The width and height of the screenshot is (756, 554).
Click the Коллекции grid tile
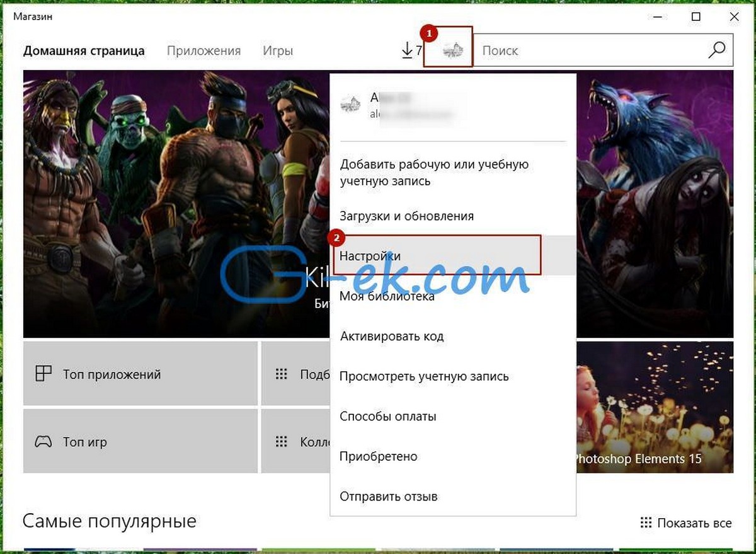pos(296,441)
